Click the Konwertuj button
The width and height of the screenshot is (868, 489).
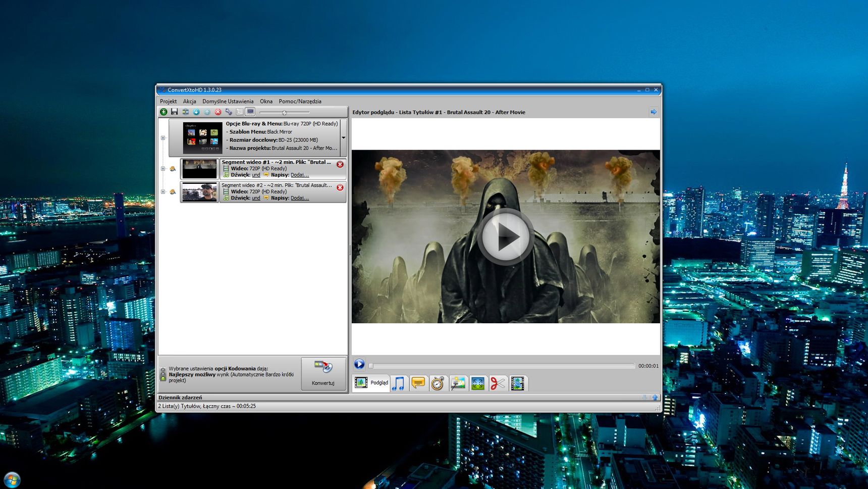tap(323, 373)
